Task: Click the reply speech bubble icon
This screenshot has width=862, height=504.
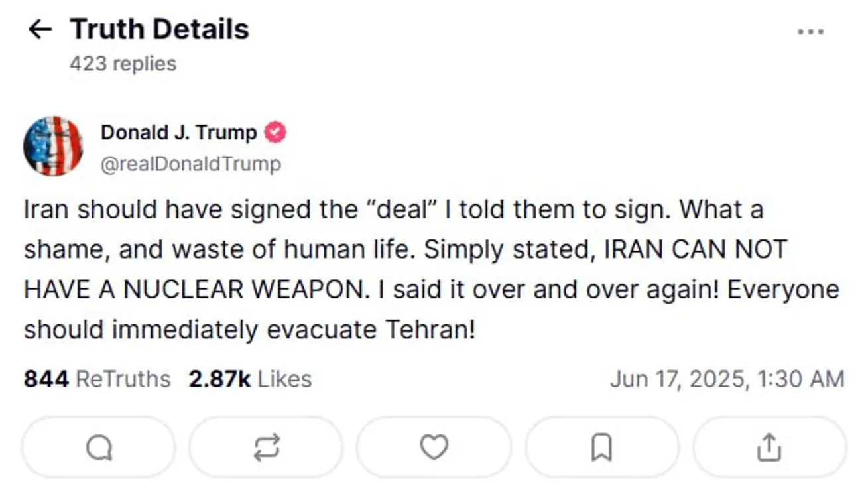Action: [x=99, y=448]
